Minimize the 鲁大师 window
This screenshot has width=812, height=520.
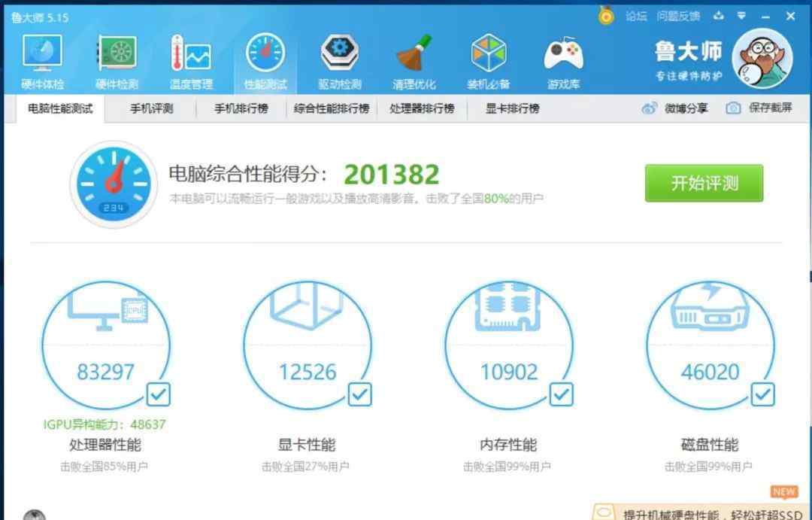click(766, 17)
